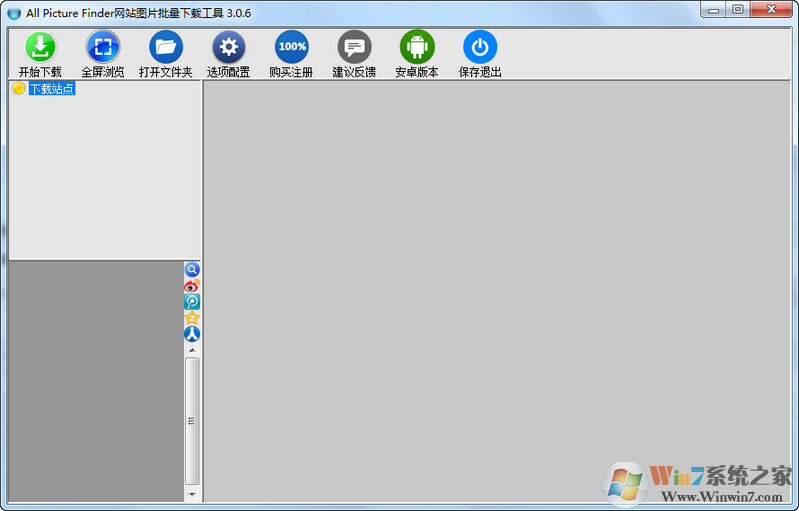The height and width of the screenshot is (511, 799).
Task: Click the scrollbar down arrow in preview panel
Action: point(192,494)
